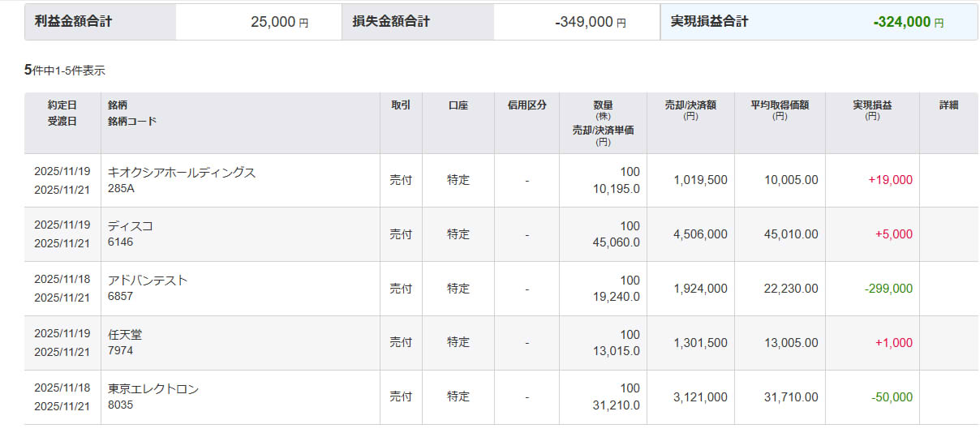980x437 pixels.
Task: Click the 5件中1-5件表示 result count text
Action: (x=65, y=71)
